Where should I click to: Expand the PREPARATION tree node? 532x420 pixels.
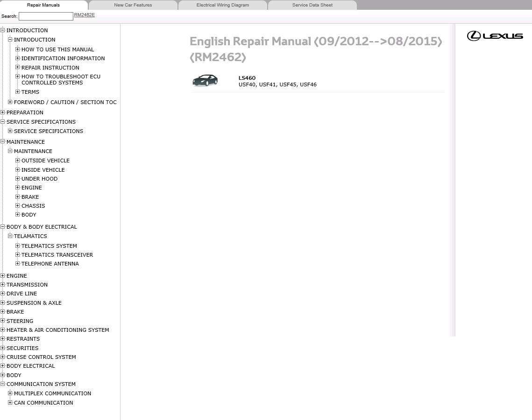coord(3,112)
